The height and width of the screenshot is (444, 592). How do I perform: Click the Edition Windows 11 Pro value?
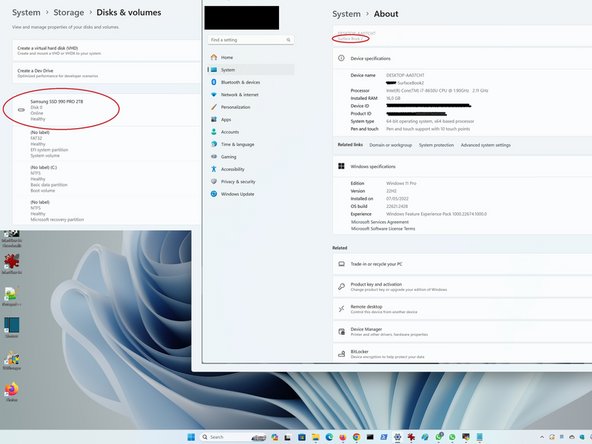[401, 183]
